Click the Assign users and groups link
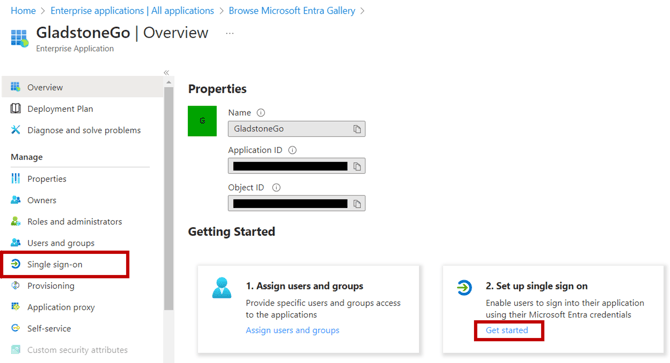 (x=292, y=330)
